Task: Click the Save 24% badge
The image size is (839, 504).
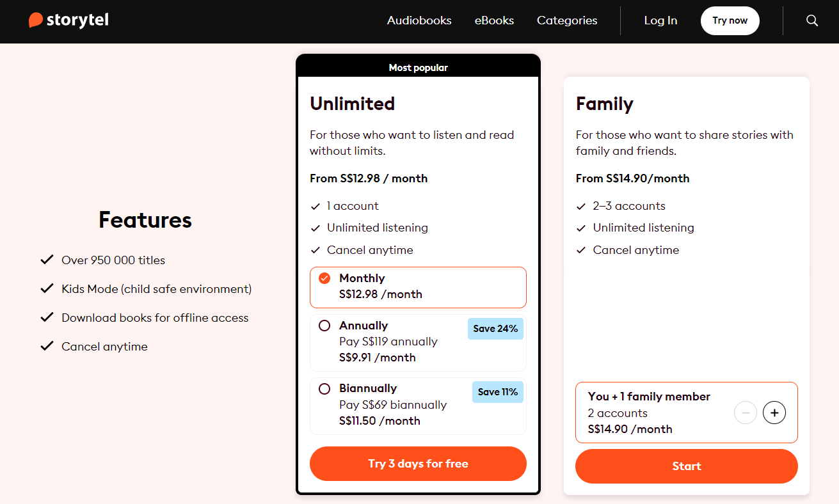Action: pyautogui.click(x=495, y=329)
